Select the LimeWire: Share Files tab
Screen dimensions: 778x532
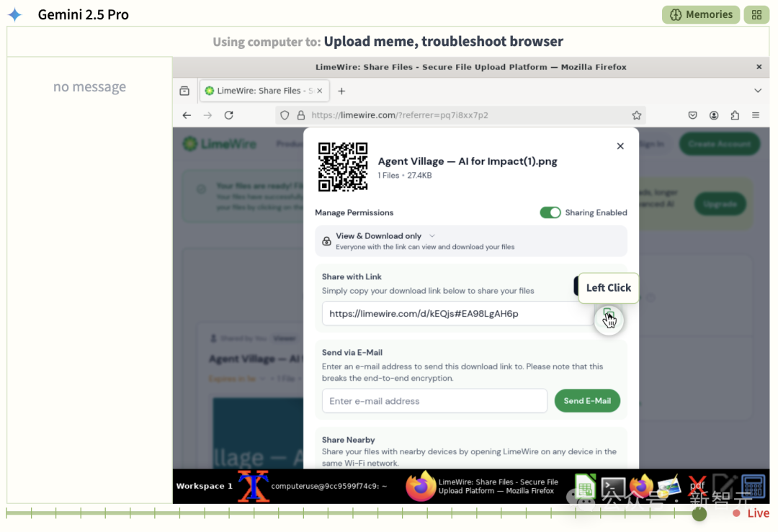point(264,91)
